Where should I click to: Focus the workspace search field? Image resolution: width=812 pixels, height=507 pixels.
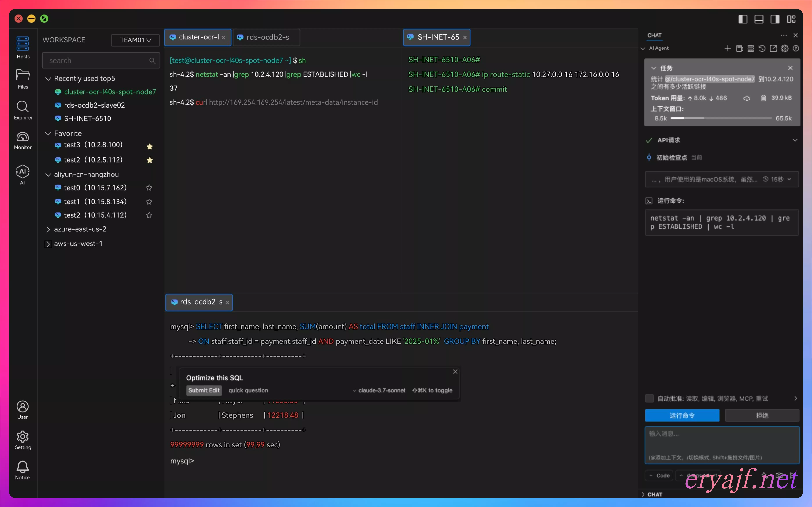tap(101, 61)
